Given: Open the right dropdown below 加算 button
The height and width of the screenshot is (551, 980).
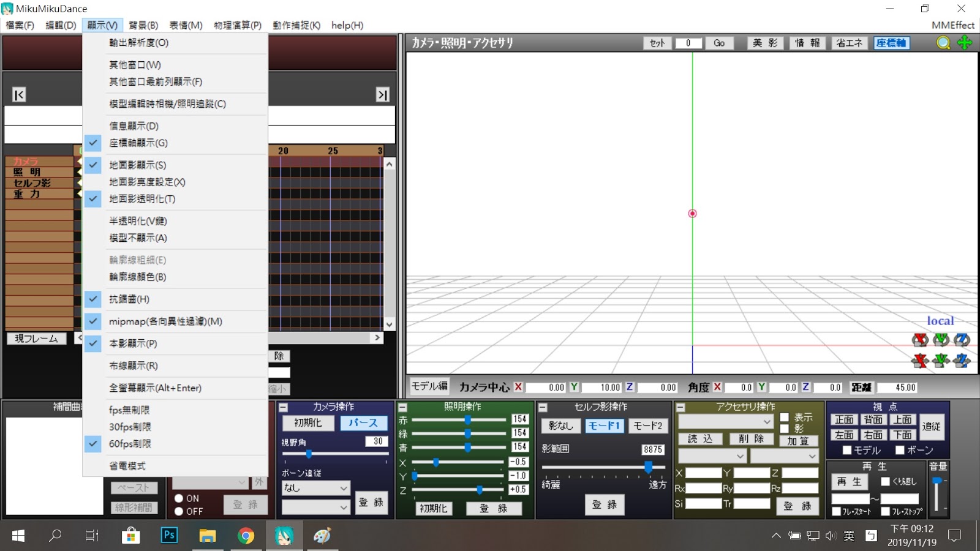Looking at the screenshot, I should click(x=785, y=456).
